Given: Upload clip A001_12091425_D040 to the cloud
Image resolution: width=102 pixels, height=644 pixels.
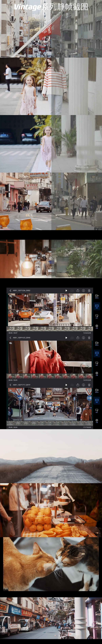Looking at the screenshot, I should [72, 338].
